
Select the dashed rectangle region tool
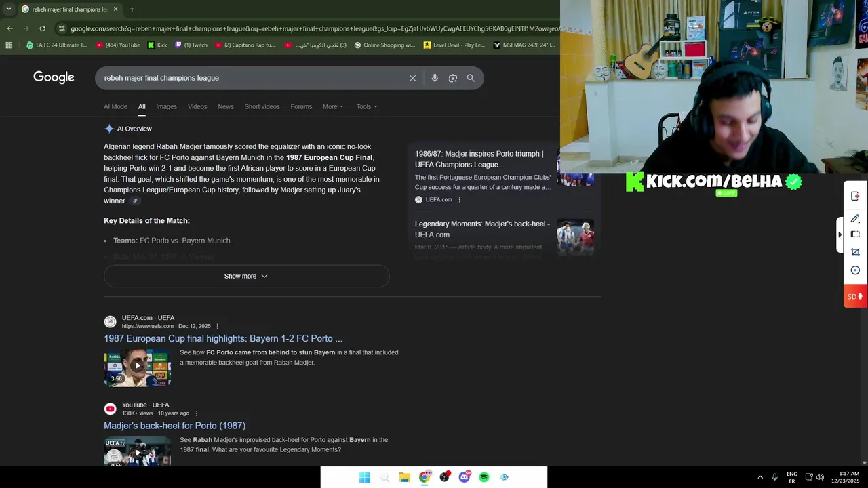click(855, 235)
